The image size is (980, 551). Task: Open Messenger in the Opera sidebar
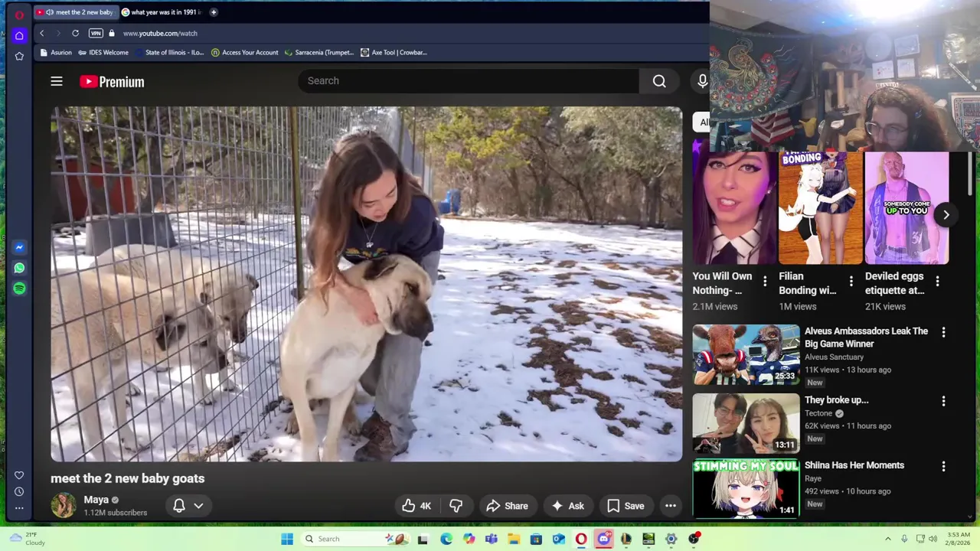(x=19, y=247)
